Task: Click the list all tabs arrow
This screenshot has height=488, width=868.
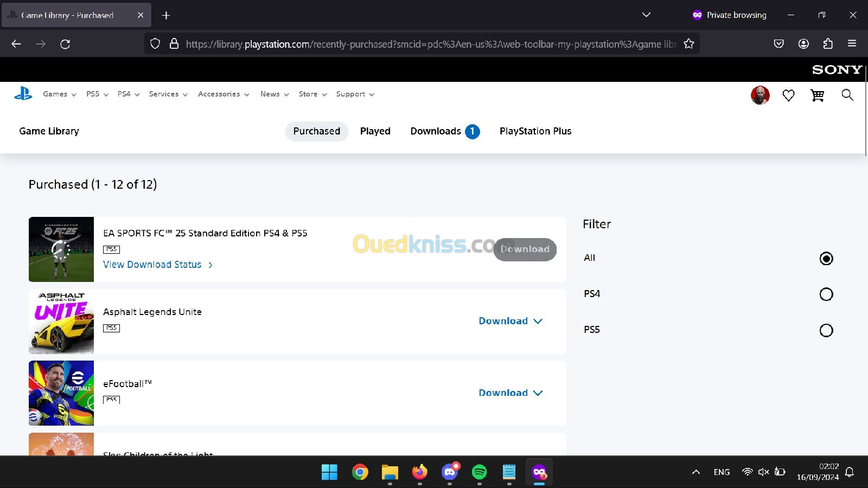Action: 646,15
